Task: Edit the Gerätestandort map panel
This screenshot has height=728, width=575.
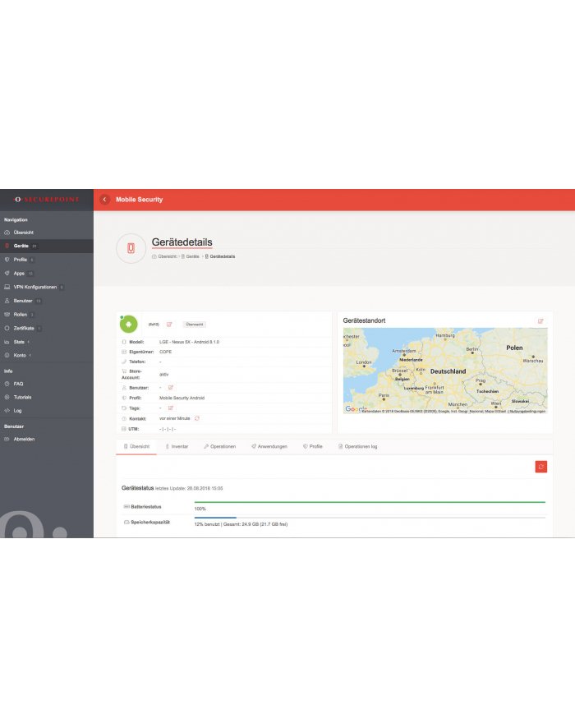Action: coord(540,320)
